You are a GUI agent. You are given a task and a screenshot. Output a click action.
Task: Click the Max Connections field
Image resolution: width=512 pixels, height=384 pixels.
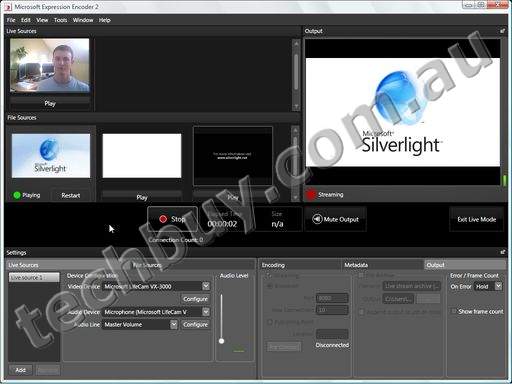click(332, 310)
